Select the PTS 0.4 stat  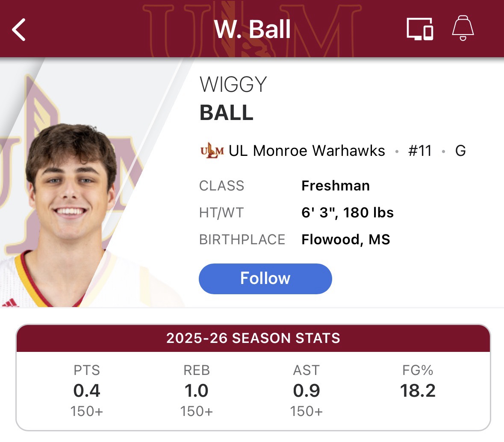(87, 390)
